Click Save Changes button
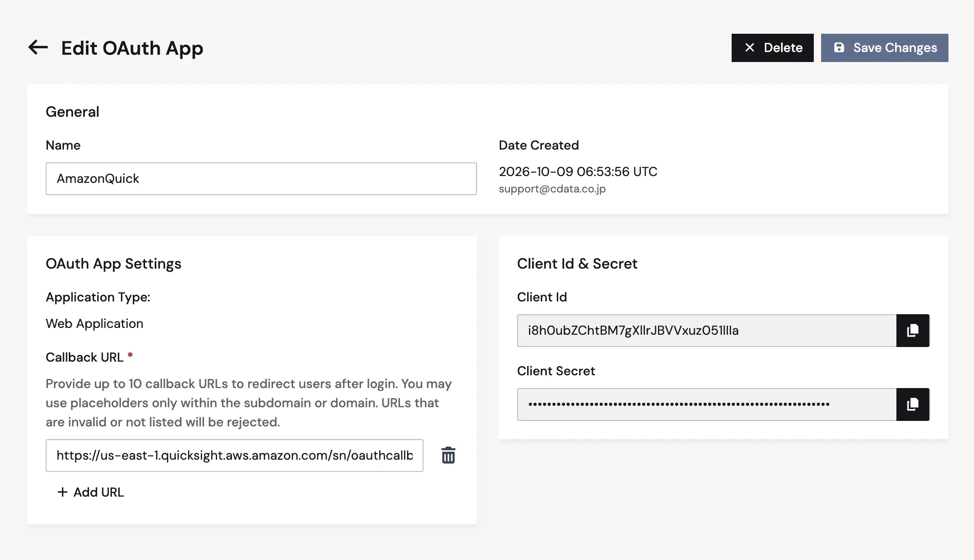 (885, 48)
